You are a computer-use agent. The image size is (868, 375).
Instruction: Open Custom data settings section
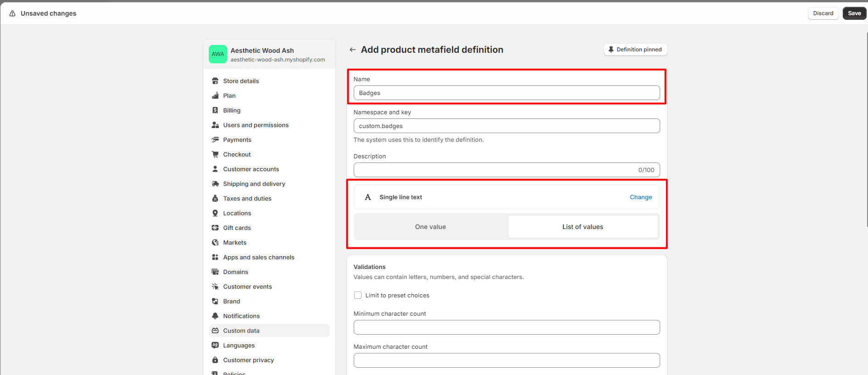(241, 330)
